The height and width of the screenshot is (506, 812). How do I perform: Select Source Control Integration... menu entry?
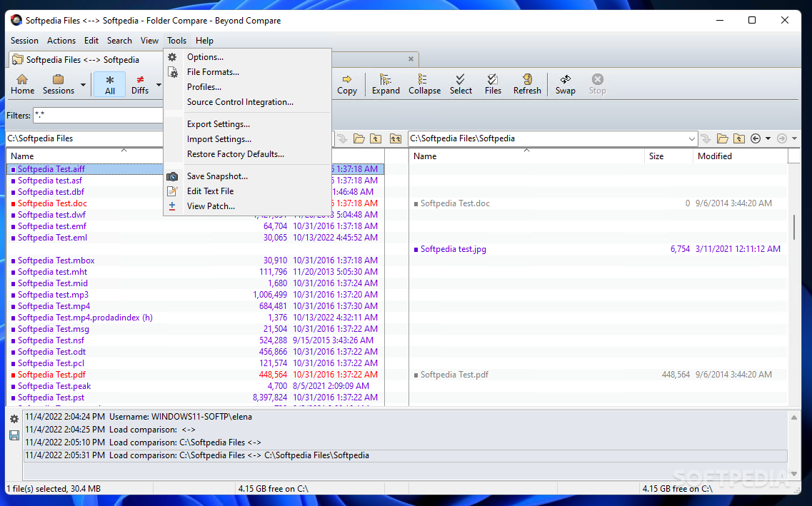click(x=248, y=102)
